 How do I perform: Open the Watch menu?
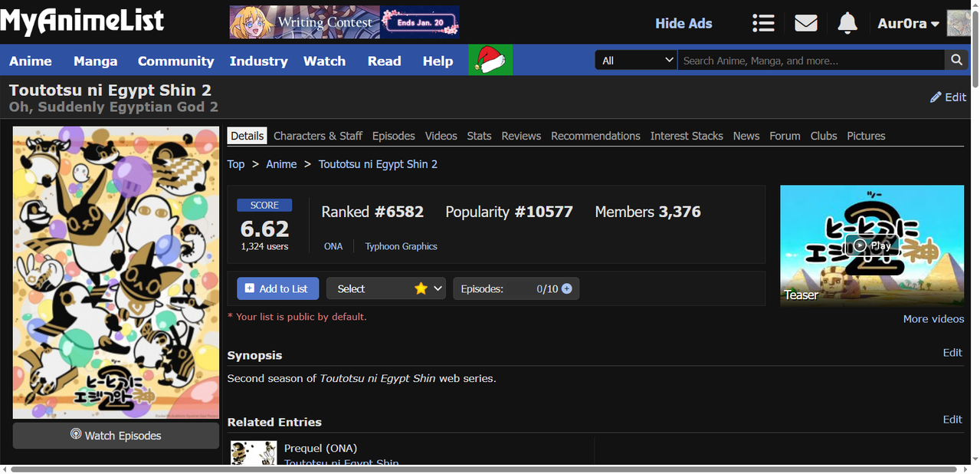coord(325,61)
